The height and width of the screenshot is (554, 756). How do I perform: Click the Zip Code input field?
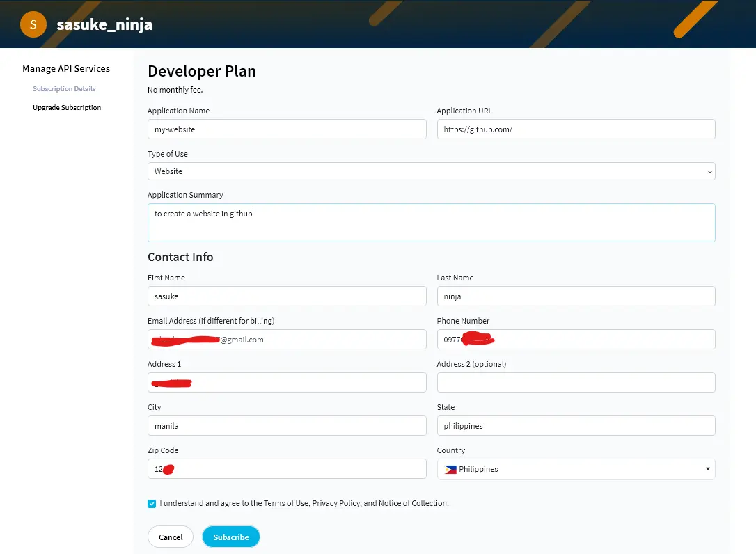(287, 468)
